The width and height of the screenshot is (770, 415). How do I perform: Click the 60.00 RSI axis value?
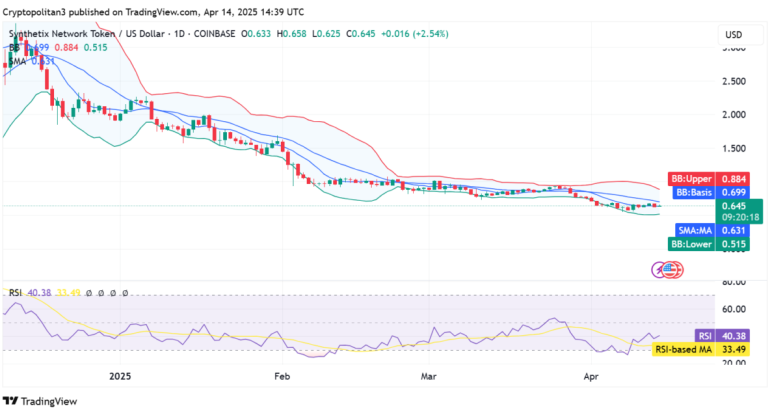[x=734, y=309]
